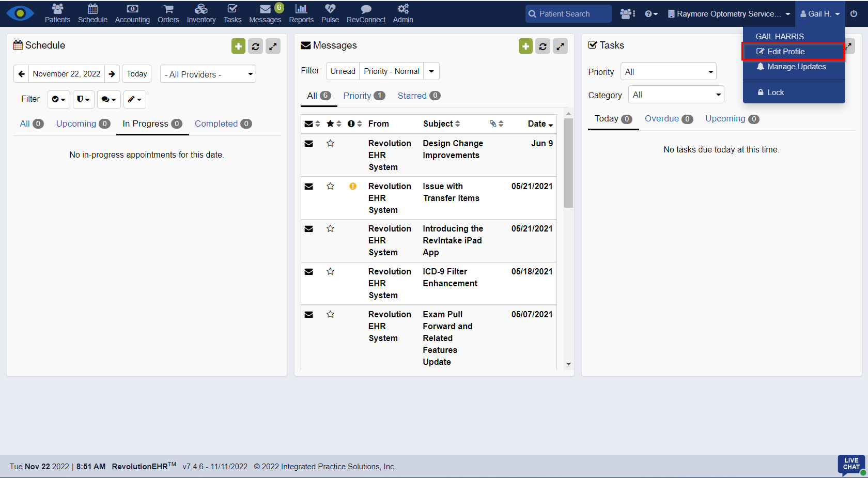Open the help question mark dropdown
868x478 pixels.
[651, 14]
